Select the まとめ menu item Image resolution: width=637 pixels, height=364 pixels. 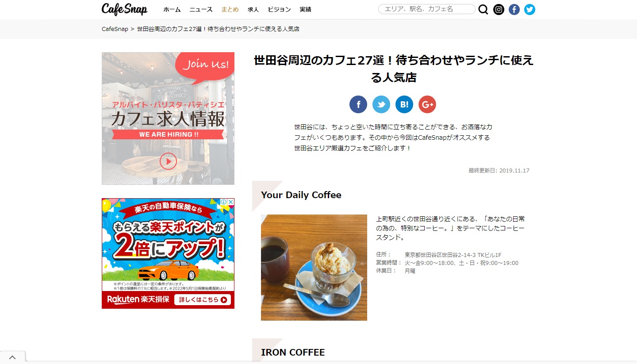[230, 9]
